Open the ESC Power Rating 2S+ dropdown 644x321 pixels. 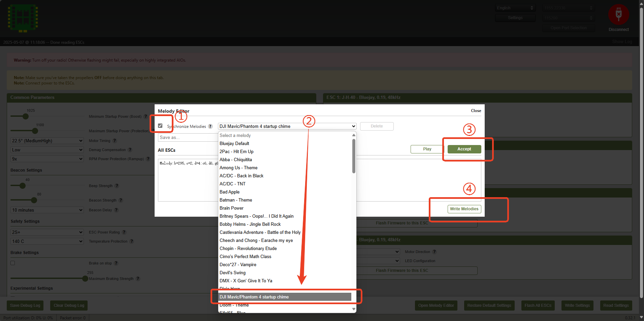(x=47, y=232)
